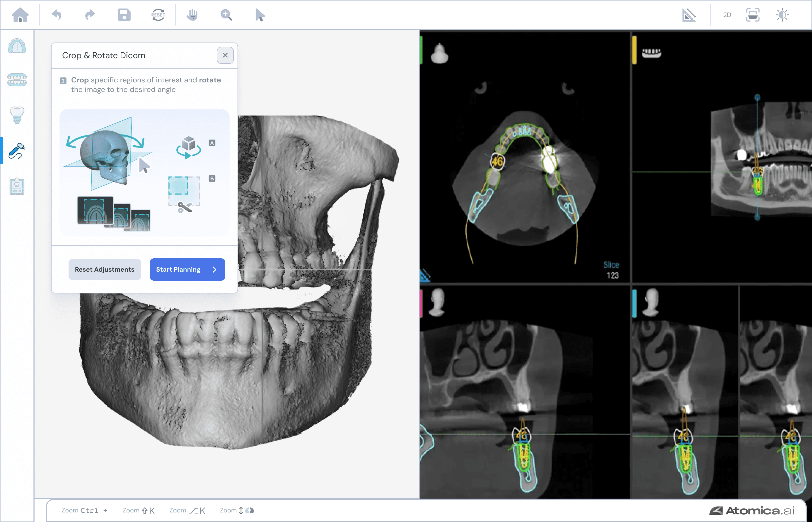This screenshot has height=522, width=812.
Task: Open the implant sidebar section
Action: tap(17, 115)
